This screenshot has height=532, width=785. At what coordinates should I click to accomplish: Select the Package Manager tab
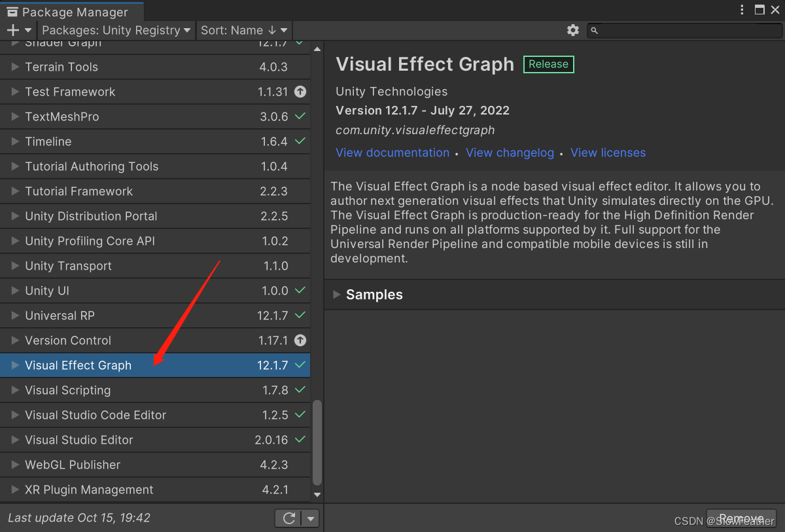[x=72, y=11]
